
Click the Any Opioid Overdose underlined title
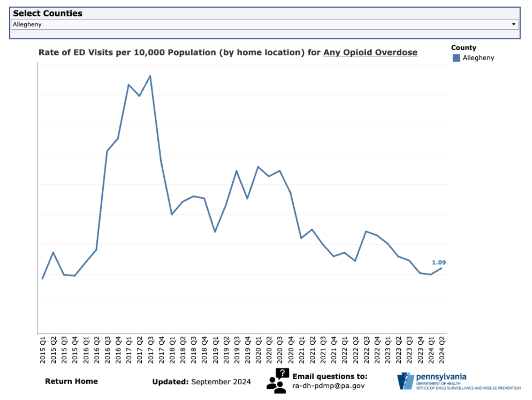click(370, 52)
